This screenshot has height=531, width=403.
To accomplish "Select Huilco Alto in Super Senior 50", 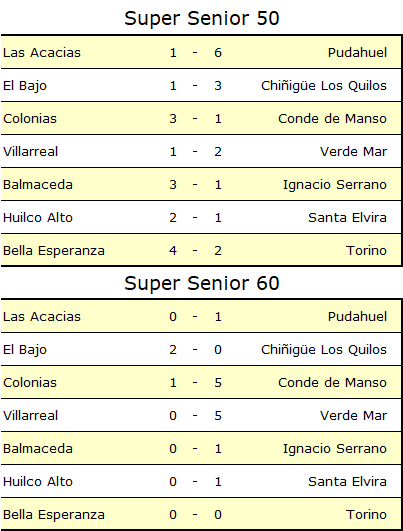I will pyautogui.click(x=38, y=217).
